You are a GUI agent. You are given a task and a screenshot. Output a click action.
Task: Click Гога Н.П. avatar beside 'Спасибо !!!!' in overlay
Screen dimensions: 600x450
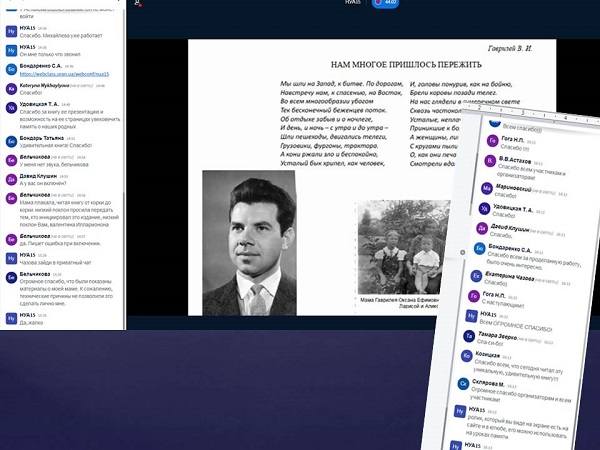pyautogui.click(x=492, y=141)
